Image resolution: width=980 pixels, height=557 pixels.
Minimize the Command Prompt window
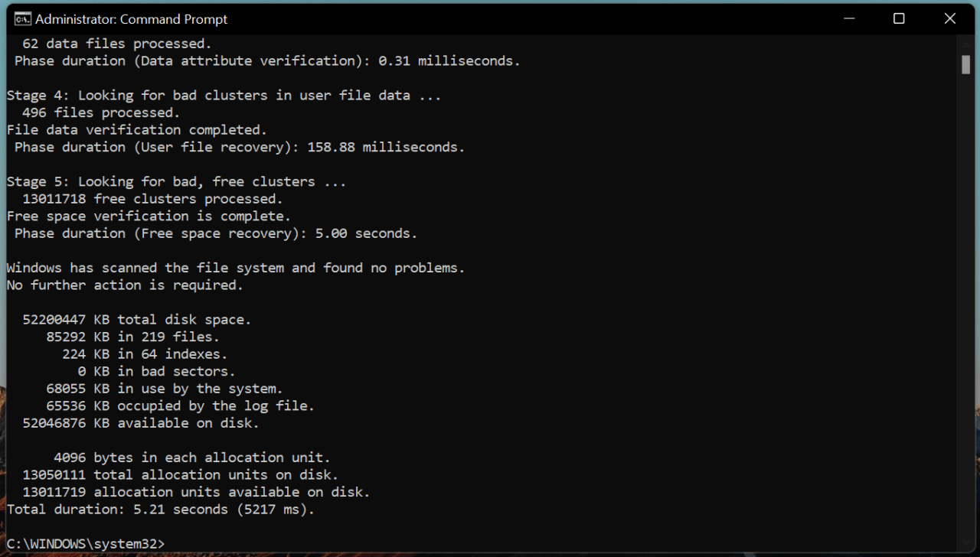(848, 19)
